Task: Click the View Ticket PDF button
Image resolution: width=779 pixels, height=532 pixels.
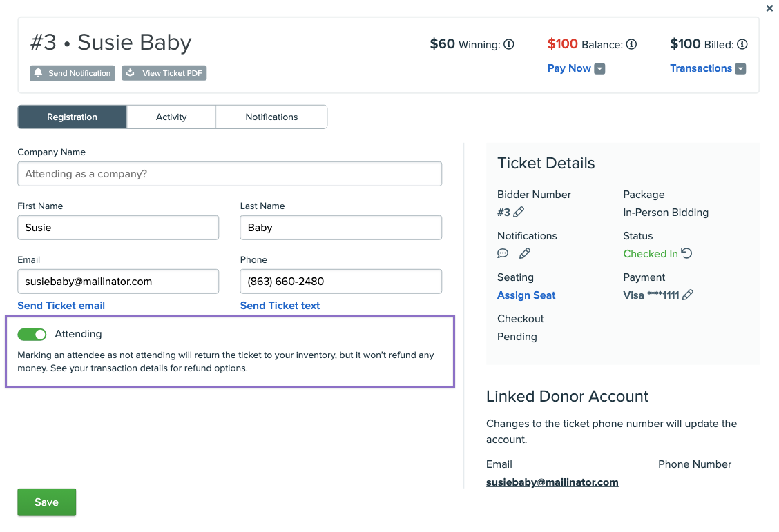Action: (x=164, y=73)
